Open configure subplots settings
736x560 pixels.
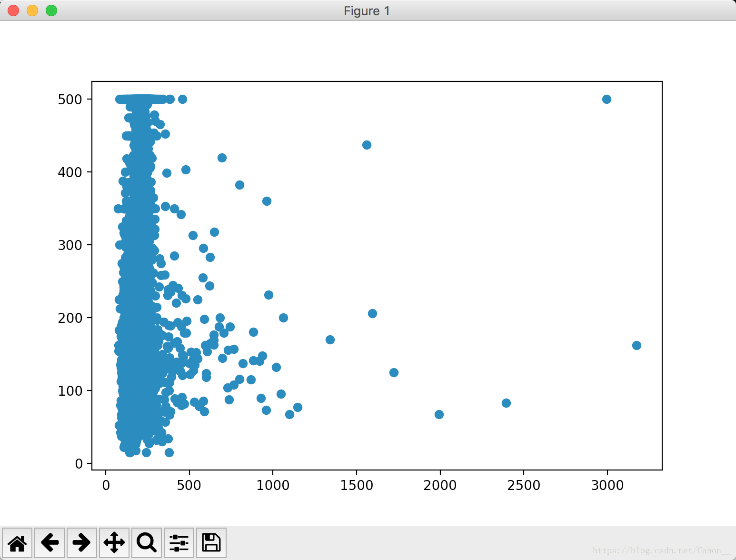pyautogui.click(x=179, y=542)
